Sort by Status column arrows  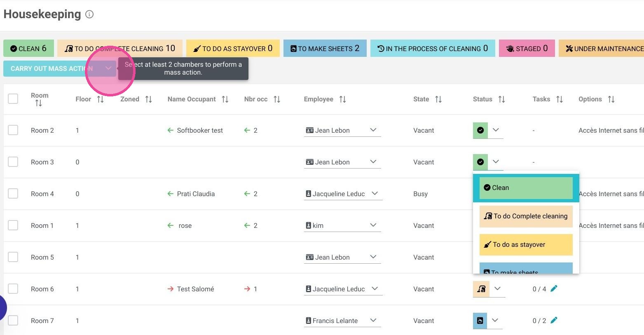click(501, 99)
